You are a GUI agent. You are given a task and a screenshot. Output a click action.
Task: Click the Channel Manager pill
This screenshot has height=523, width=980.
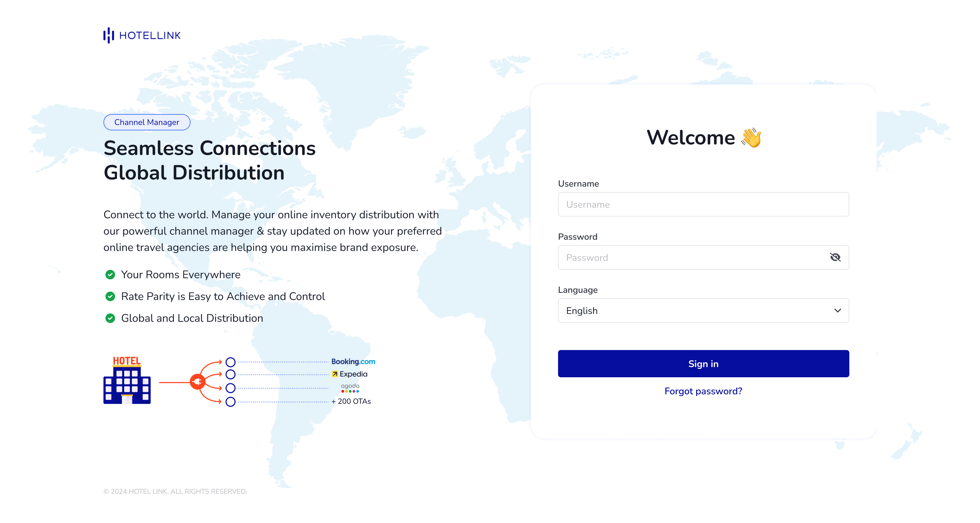(x=146, y=122)
